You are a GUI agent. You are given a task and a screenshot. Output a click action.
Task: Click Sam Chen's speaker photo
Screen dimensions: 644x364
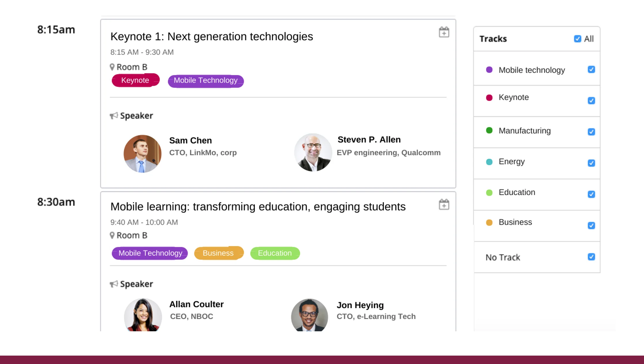coord(142,153)
